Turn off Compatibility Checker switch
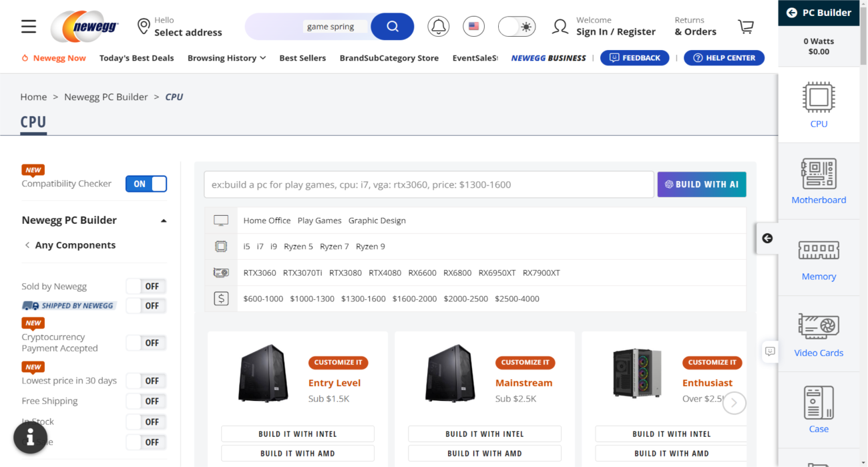868x467 pixels. click(146, 184)
